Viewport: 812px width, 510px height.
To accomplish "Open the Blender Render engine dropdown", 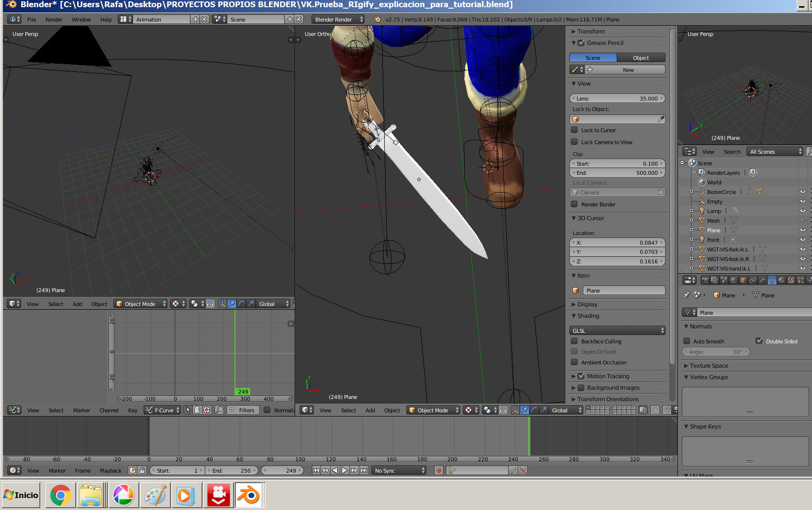I will coord(338,20).
